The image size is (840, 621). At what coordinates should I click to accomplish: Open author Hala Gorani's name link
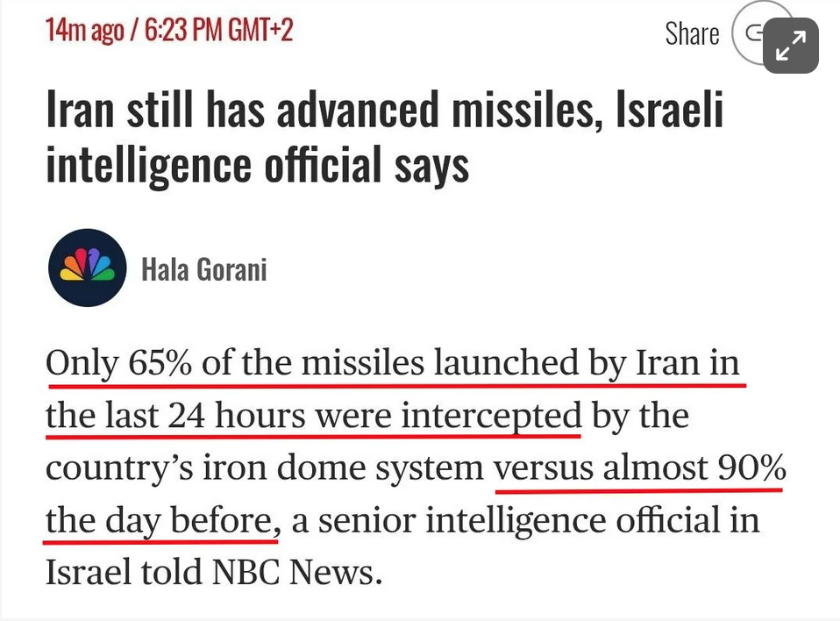(x=204, y=269)
